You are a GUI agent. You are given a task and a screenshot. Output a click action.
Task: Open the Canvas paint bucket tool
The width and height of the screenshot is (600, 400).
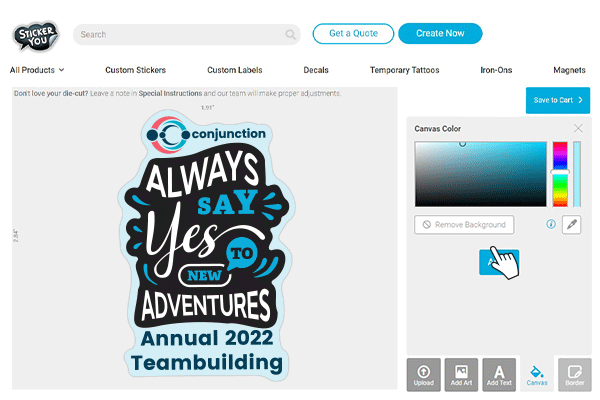537,374
